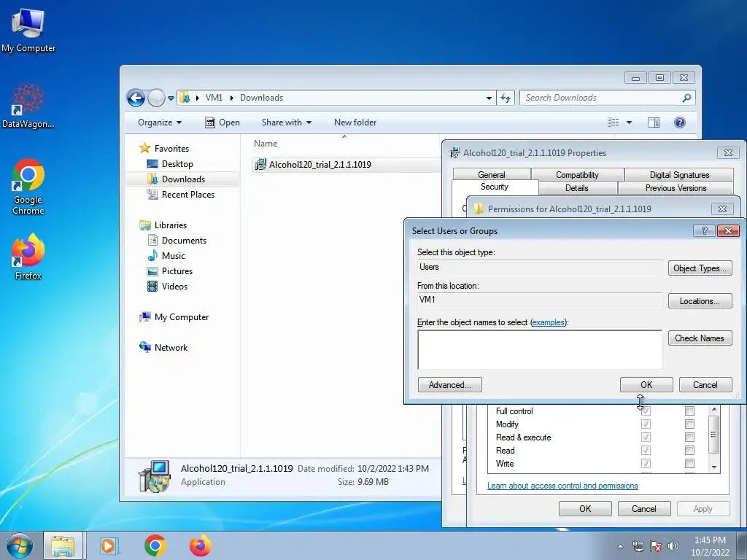Open the Windows Start orb
This screenshot has height=560, width=747.
coord(20,545)
